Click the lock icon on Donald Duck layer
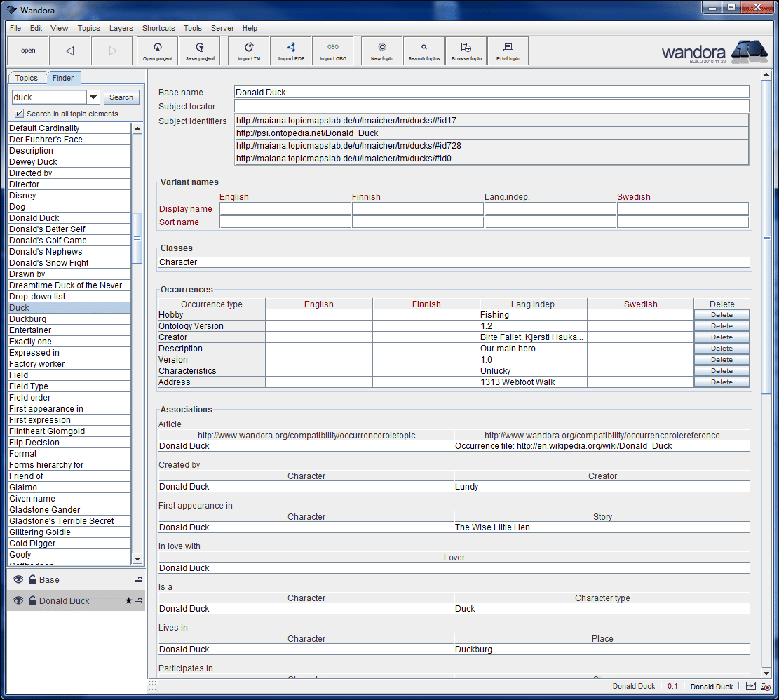This screenshot has width=779, height=700. coord(33,600)
